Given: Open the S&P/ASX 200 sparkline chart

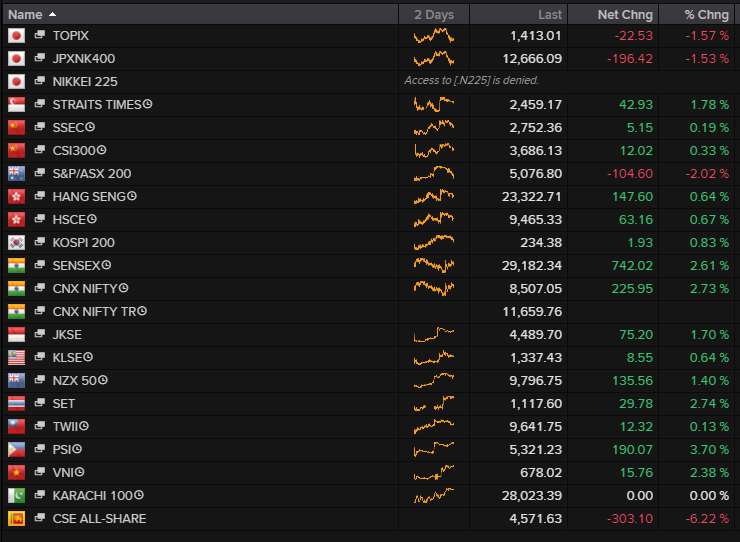Looking at the screenshot, I should pos(434,173).
